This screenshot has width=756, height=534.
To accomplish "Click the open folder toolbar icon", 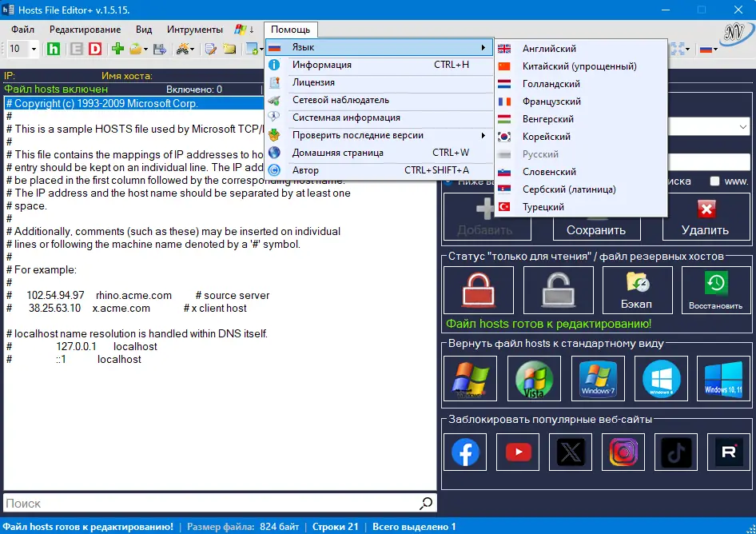I will pyautogui.click(x=136, y=49).
